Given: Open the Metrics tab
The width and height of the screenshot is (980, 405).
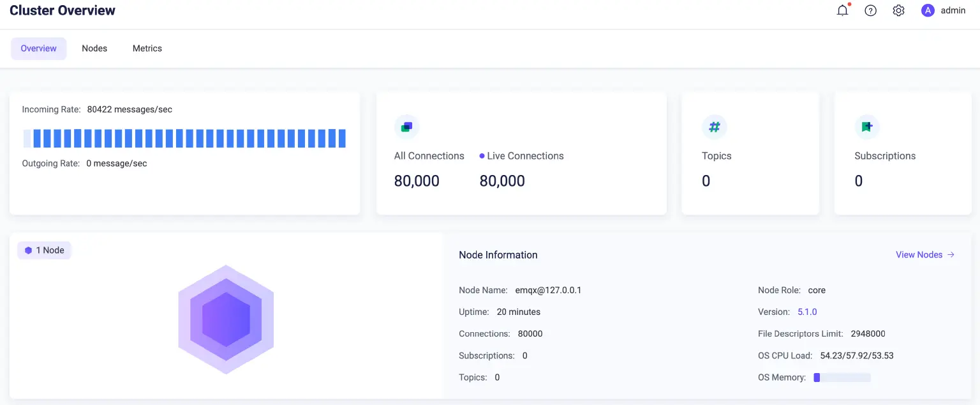Looking at the screenshot, I should pyautogui.click(x=147, y=48).
